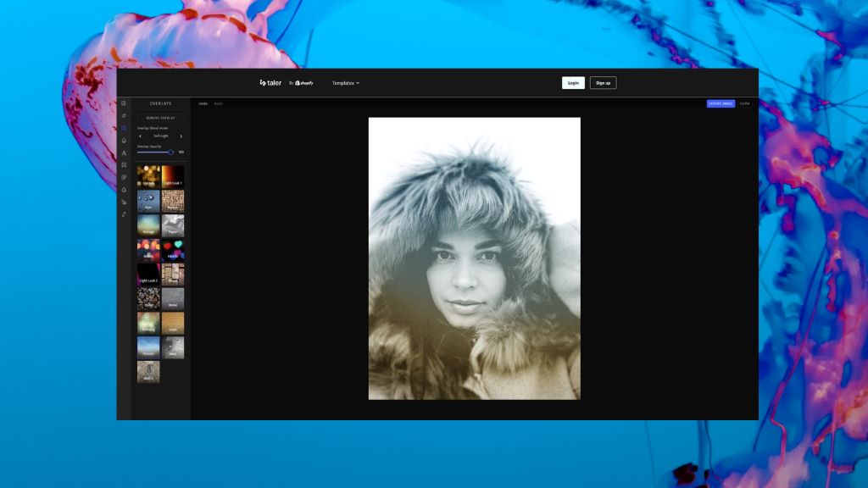Click the Overlay Opacity value 100
Image resolution: width=868 pixels, height=488 pixels.
coord(181,152)
